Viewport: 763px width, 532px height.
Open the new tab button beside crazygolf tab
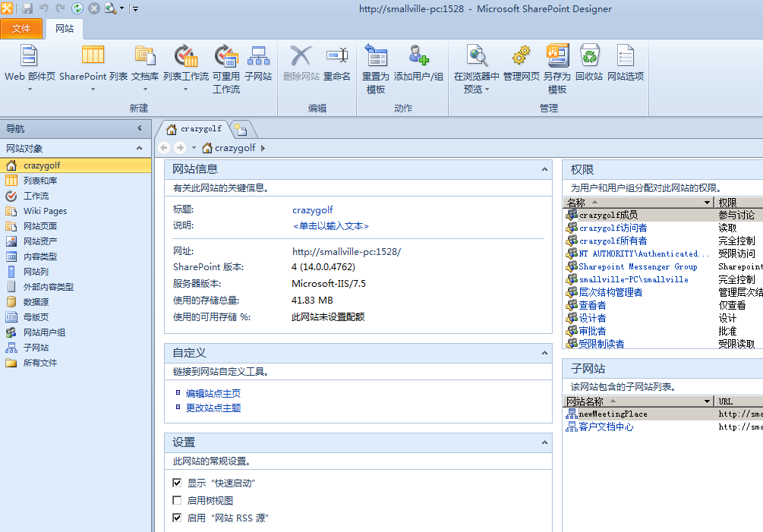click(x=241, y=129)
